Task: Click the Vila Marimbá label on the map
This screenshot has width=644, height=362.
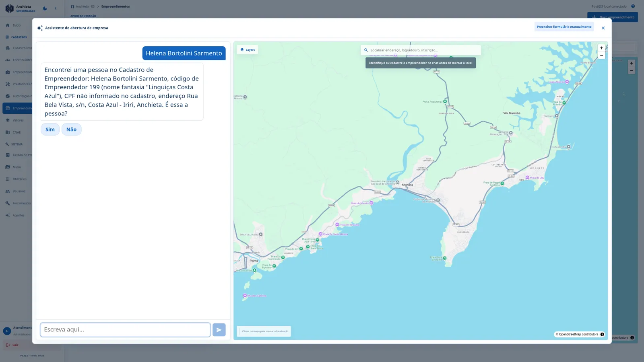Action: pyautogui.click(x=512, y=113)
